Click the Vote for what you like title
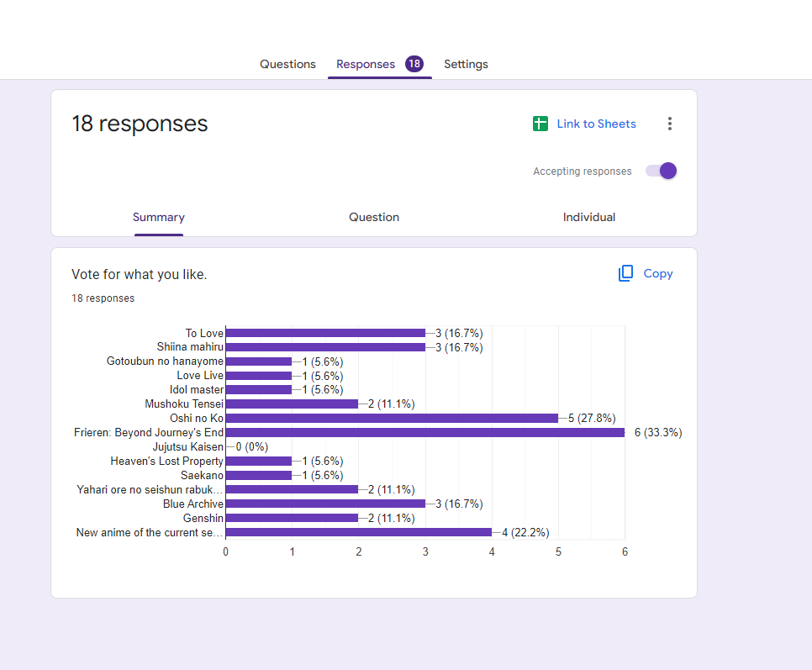Viewport: 812px width, 670px height. click(x=140, y=274)
